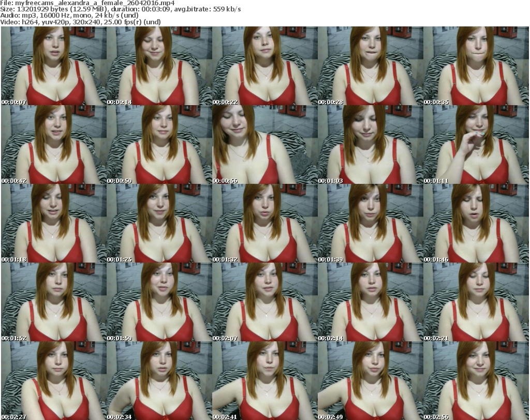Click the 'File:' name line in the header
530x420 pixels.
87,3
